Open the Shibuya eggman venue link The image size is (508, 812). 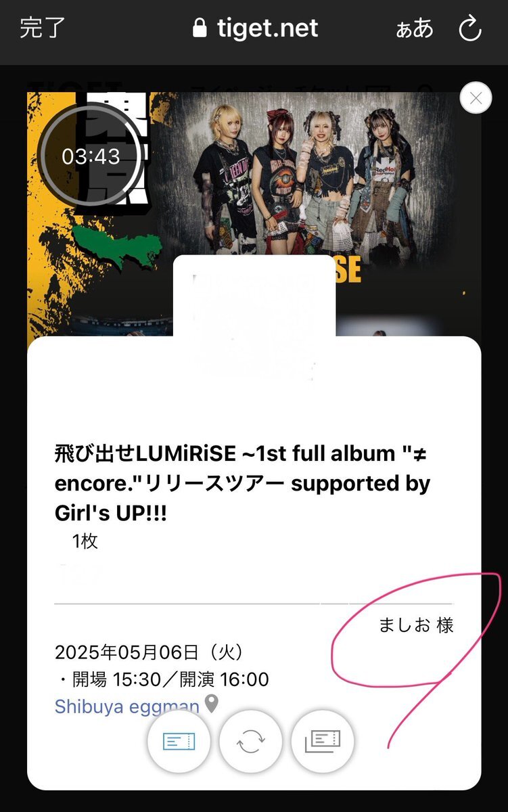tap(126, 706)
